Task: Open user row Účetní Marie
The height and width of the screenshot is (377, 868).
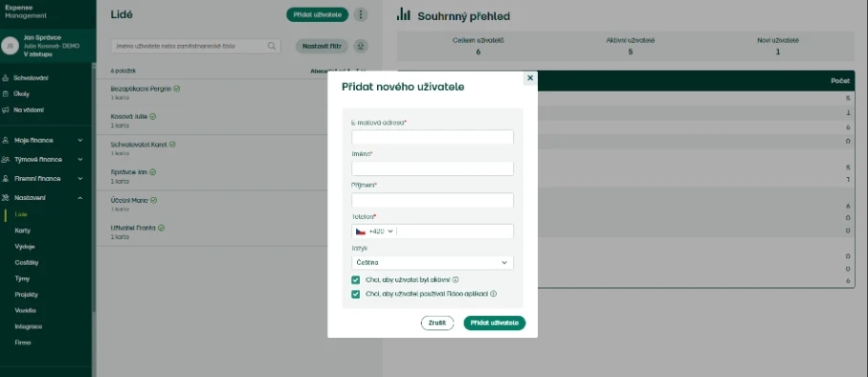Action: tap(212, 204)
